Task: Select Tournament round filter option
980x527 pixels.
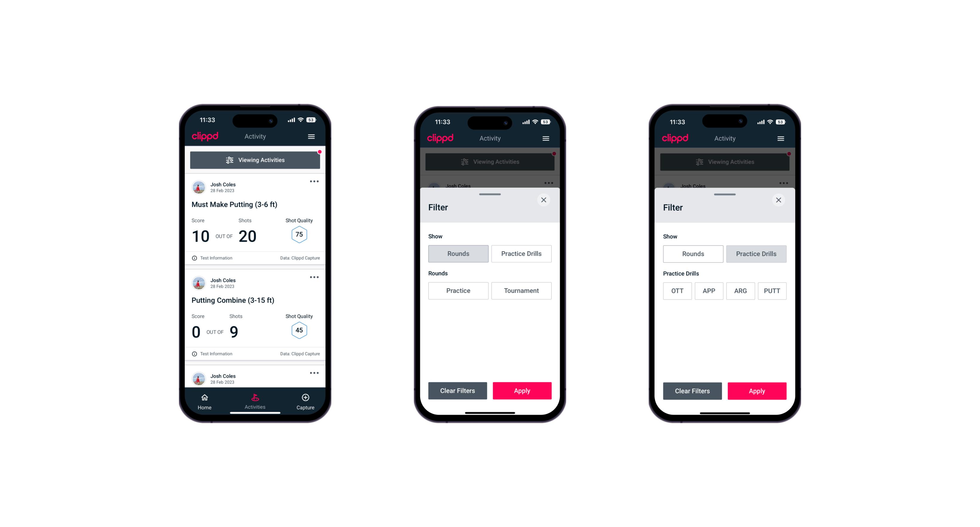Action: click(520, 291)
